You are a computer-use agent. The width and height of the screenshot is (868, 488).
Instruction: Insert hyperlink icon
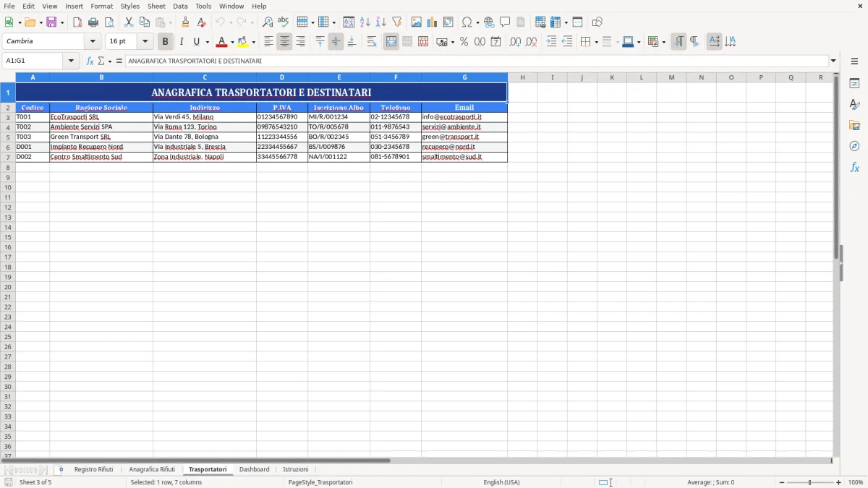coord(489,22)
